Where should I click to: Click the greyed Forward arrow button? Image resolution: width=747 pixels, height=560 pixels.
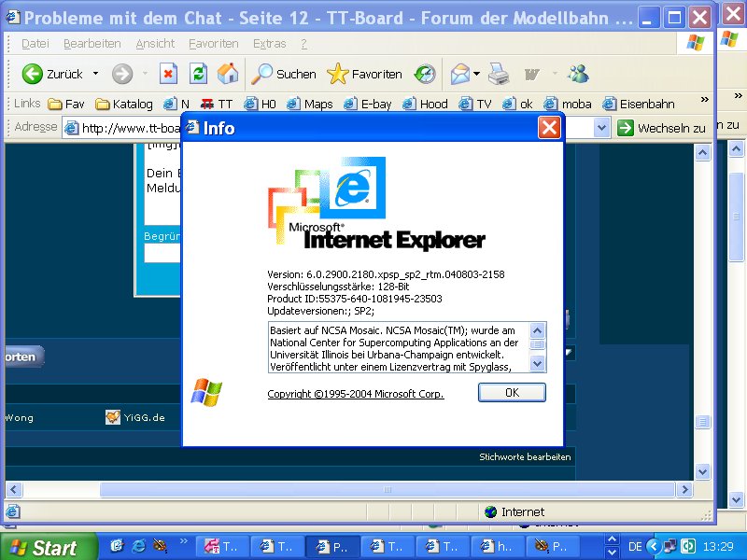[x=122, y=75]
